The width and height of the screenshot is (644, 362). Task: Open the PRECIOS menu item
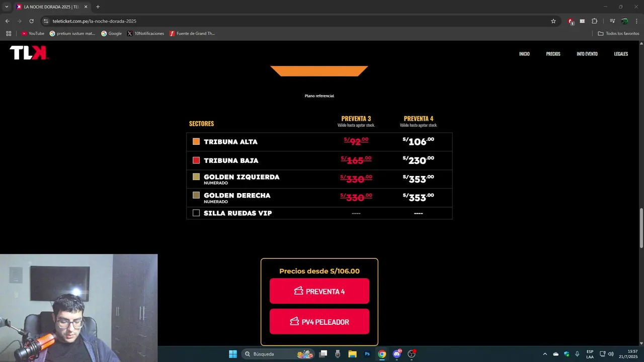[x=553, y=54]
